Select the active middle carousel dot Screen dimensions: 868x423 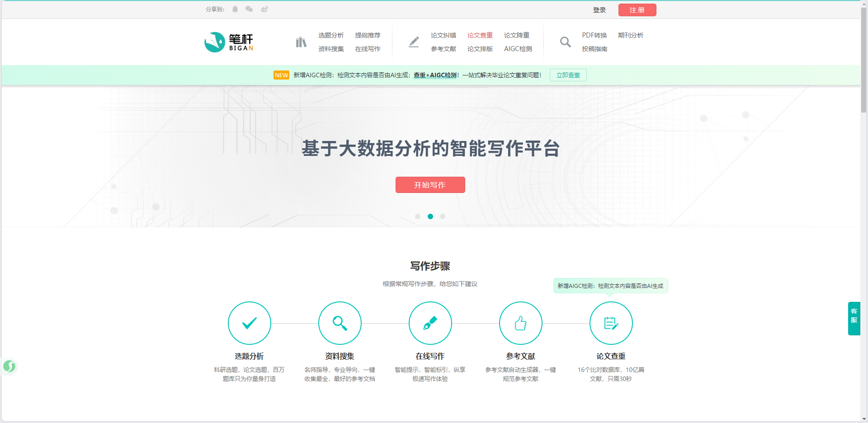click(430, 216)
